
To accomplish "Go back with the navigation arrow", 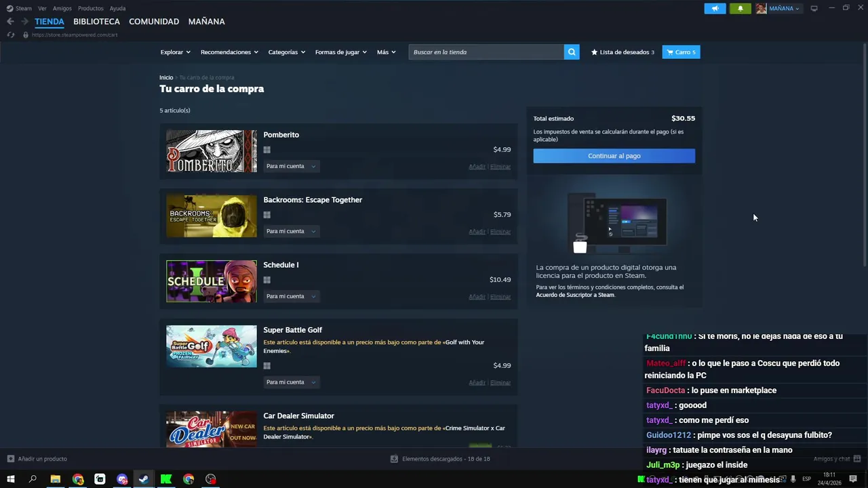I will [x=10, y=22].
